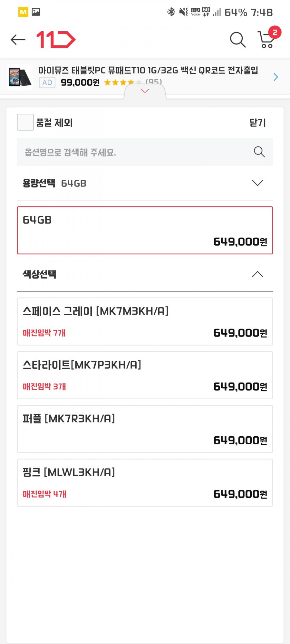Select the 64GB capacity option
Viewport: 290px width, 644px height.
point(145,231)
